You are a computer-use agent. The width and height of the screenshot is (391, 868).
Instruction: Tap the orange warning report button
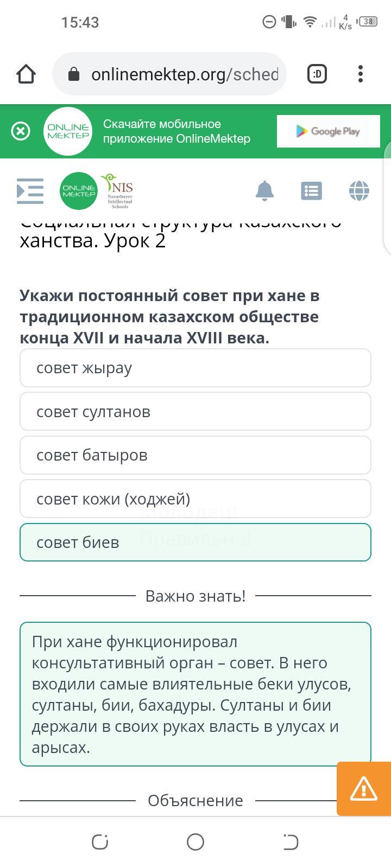363,788
